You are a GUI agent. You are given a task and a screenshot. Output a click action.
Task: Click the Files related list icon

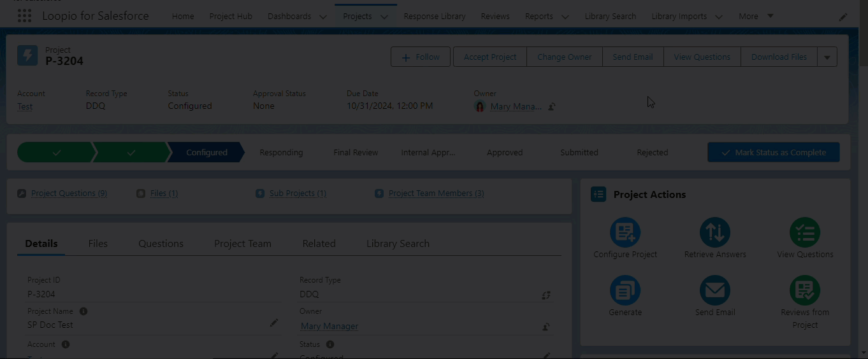pos(141,194)
